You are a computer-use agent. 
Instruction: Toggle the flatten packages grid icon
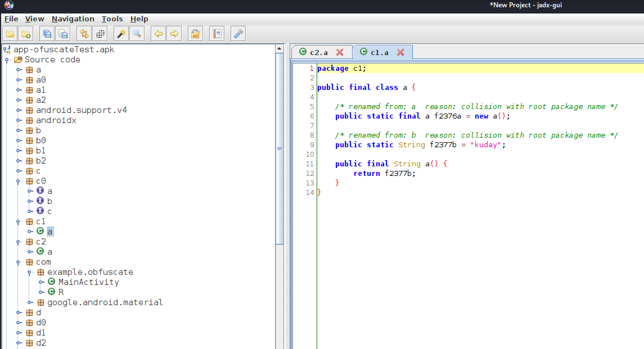(100, 34)
